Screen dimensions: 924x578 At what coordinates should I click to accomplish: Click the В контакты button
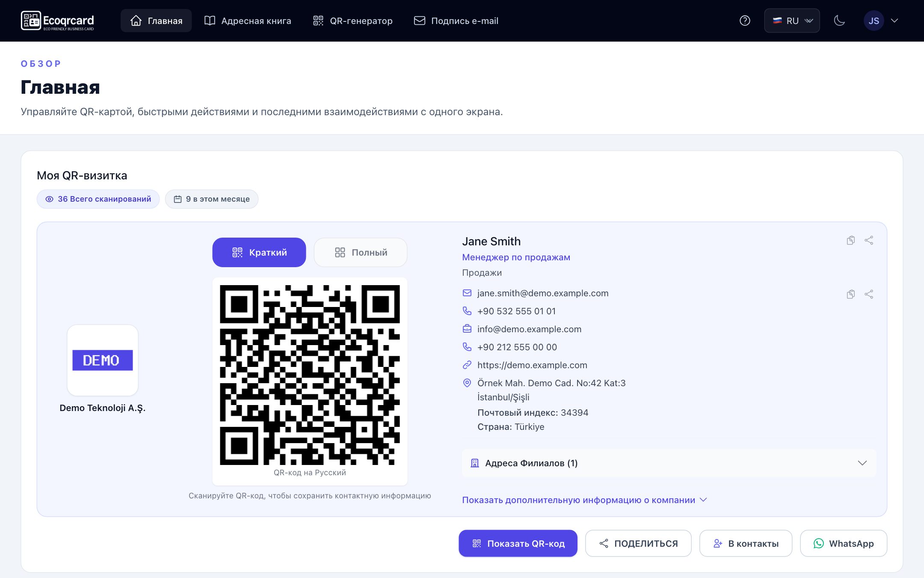(746, 543)
